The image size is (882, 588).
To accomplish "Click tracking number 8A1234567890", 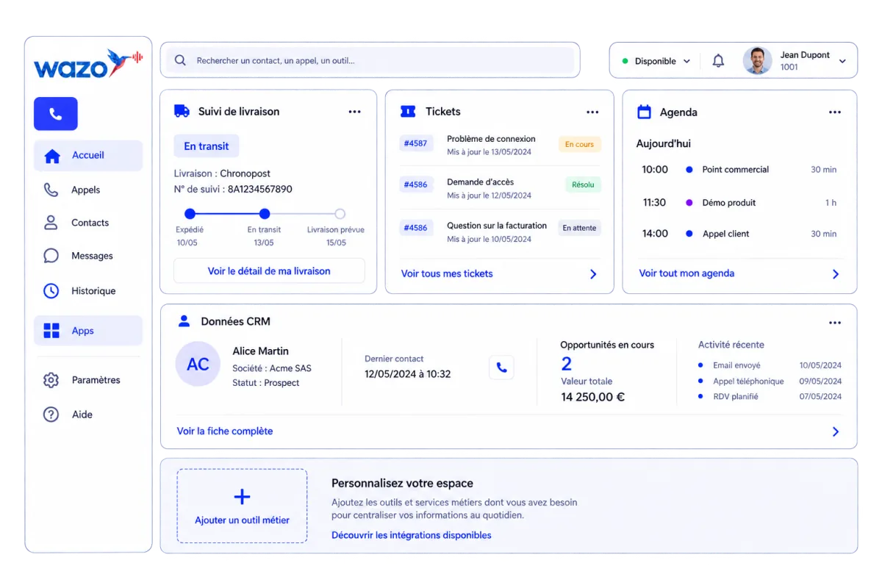I will [259, 189].
